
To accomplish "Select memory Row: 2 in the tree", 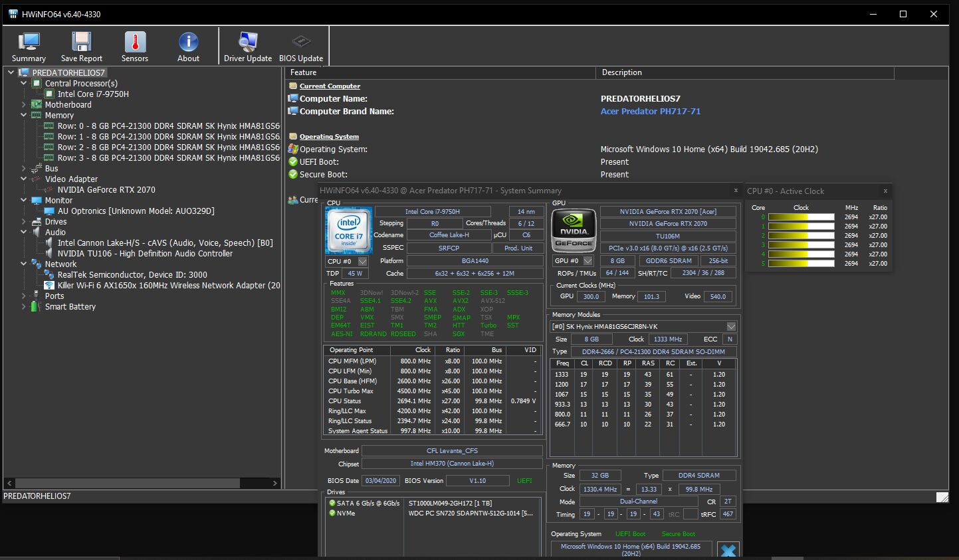I will click(x=168, y=147).
